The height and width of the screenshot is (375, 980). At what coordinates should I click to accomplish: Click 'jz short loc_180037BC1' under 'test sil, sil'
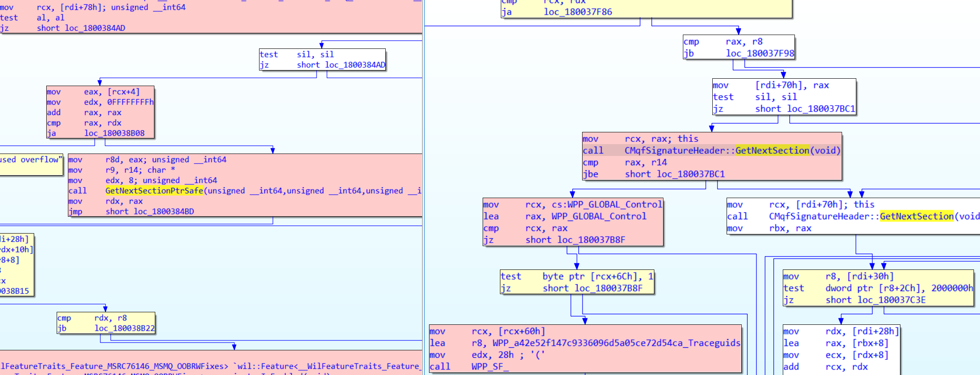[784, 109]
